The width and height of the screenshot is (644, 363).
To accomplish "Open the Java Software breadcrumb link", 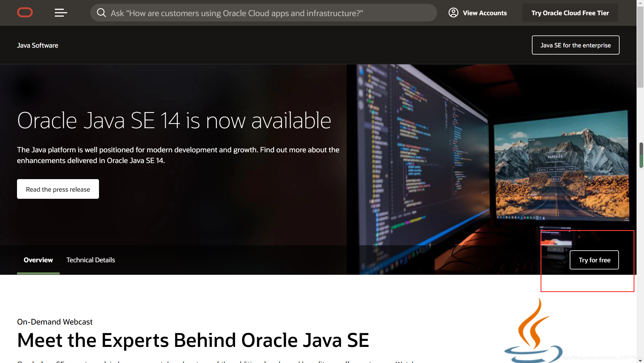I will (x=38, y=45).
